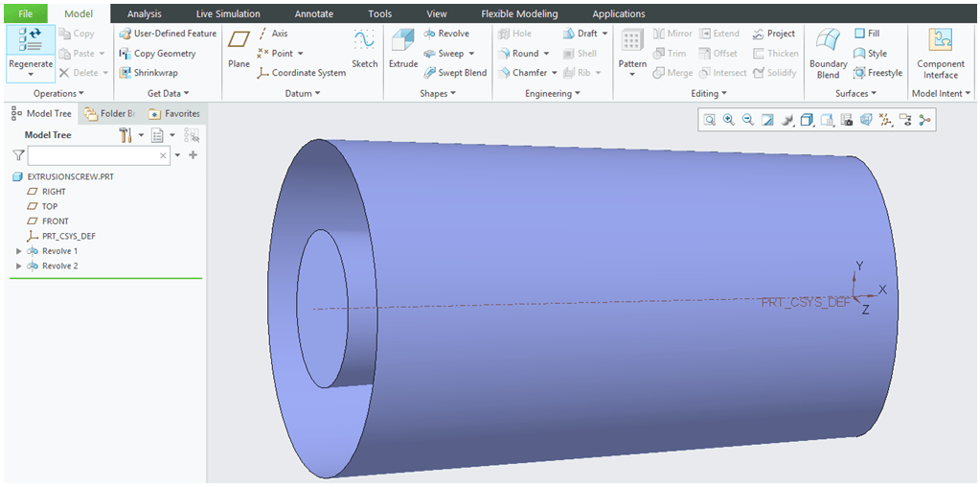The image size is (980, 487).
Task: Click Zoom In on the graphics toolbar
Action: (729, 120)
